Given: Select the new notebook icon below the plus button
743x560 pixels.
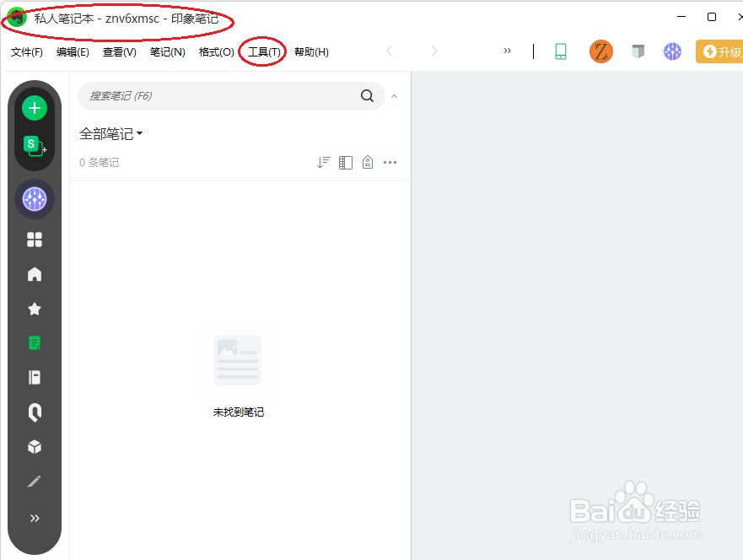Looking at the screenshot, I should coord(34,145).
